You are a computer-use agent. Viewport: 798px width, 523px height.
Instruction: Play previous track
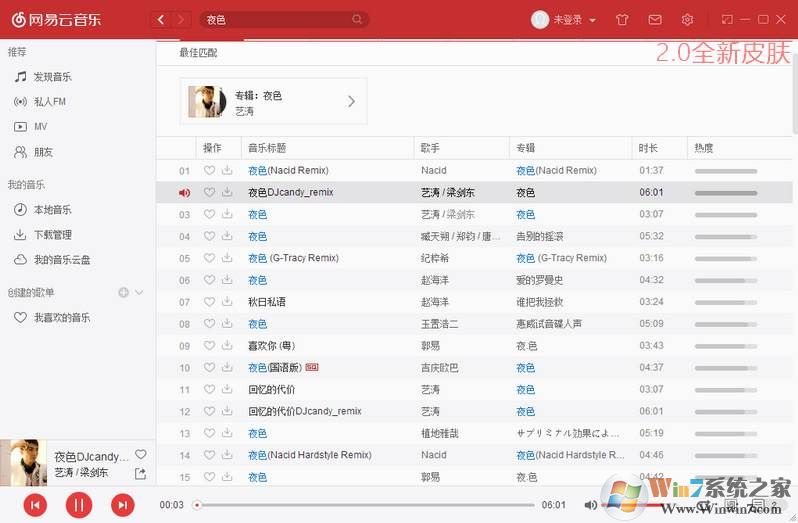(35, 505)
